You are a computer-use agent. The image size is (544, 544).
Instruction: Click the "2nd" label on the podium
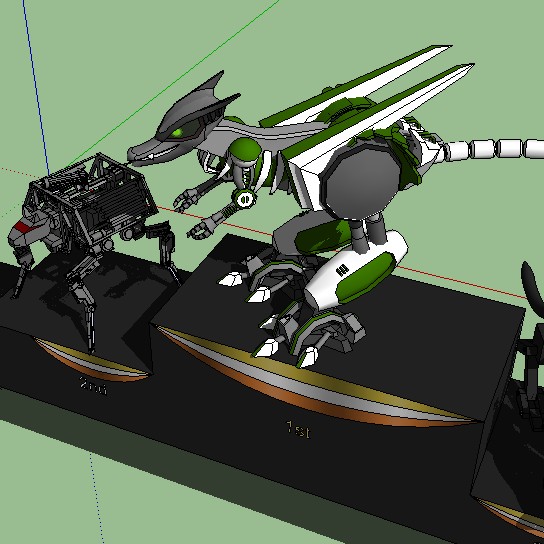pos(93,386)
